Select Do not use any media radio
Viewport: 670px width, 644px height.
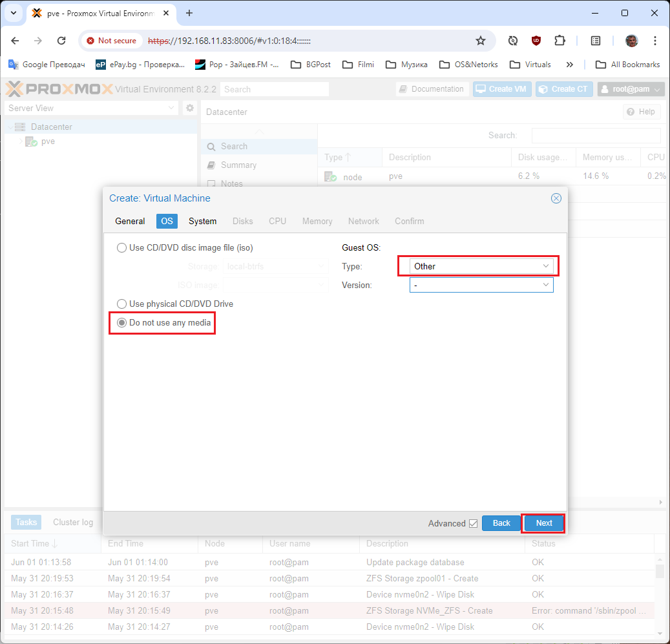tap(121, 322)
